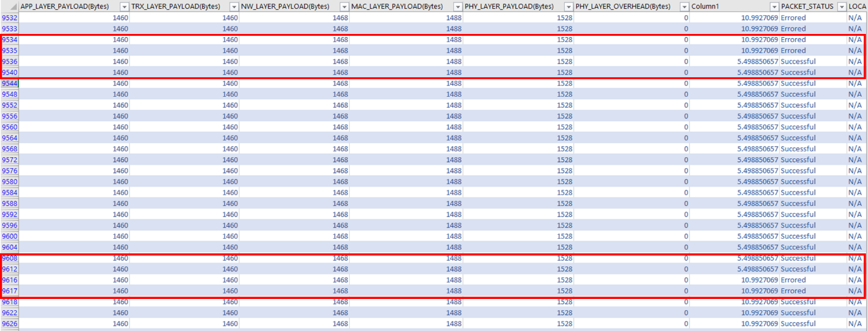Open the MAC_LAYER_PAYLOAD filter dropdown arrow
The height and width of the screenshot is (331, 868).
[457, 6]
